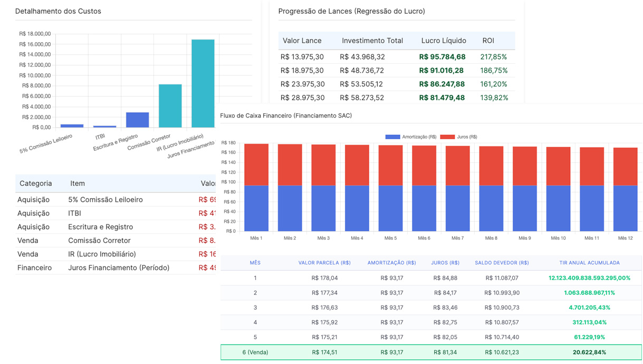Viewport: 643px width, 364px height.
Task: Click balance R$ 10.807,57 in month 4
Action: point(502,322)
